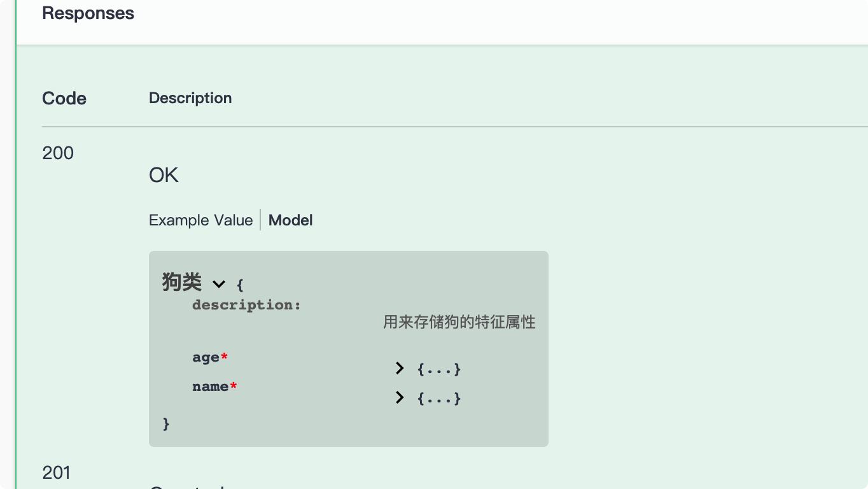Select the Model tab
The image size is (868, 489).
(290, 220)
